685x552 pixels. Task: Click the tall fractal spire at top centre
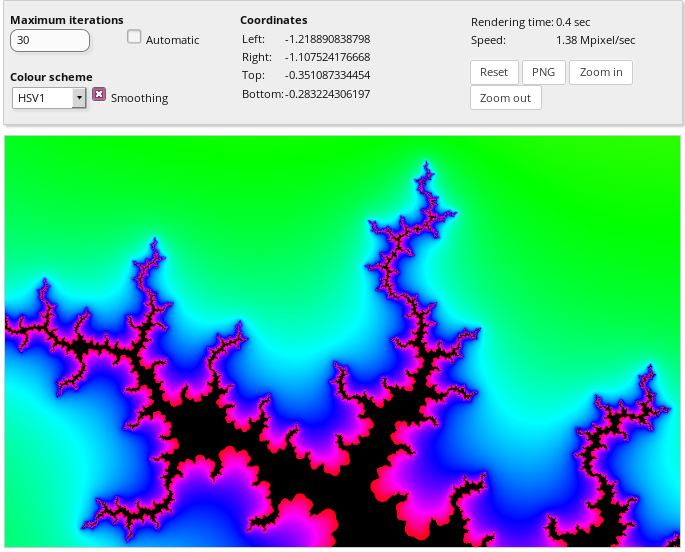[428, 190]
